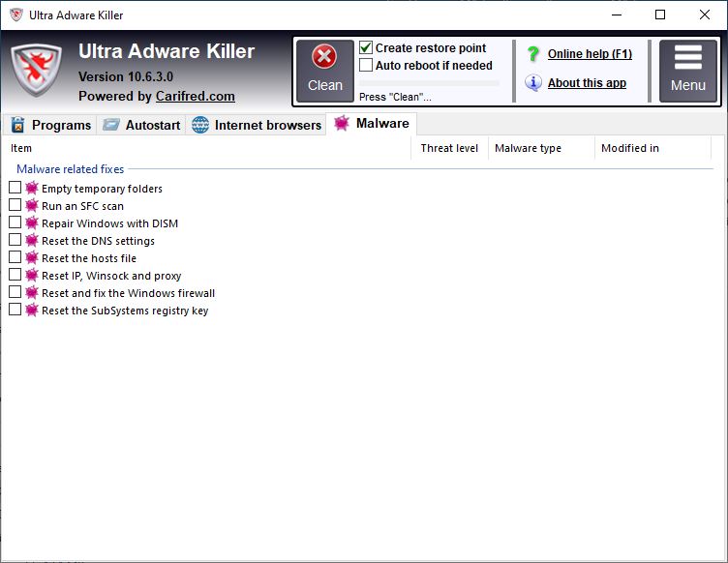Open the Carifred.com link
The width and height of the screenshot is (728, 563).
tap(195, 96)
